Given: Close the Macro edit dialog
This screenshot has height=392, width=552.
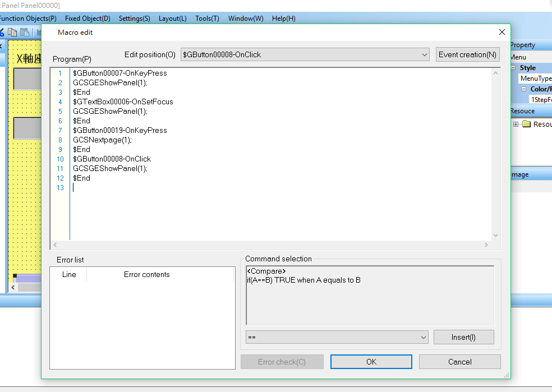Looking at the screenshot, I should point(502,32).
